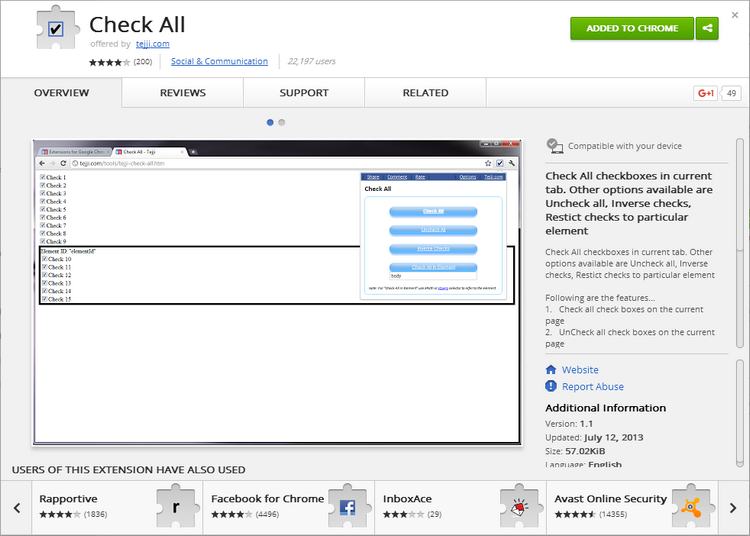Click the description panel scrollbar

740,243
